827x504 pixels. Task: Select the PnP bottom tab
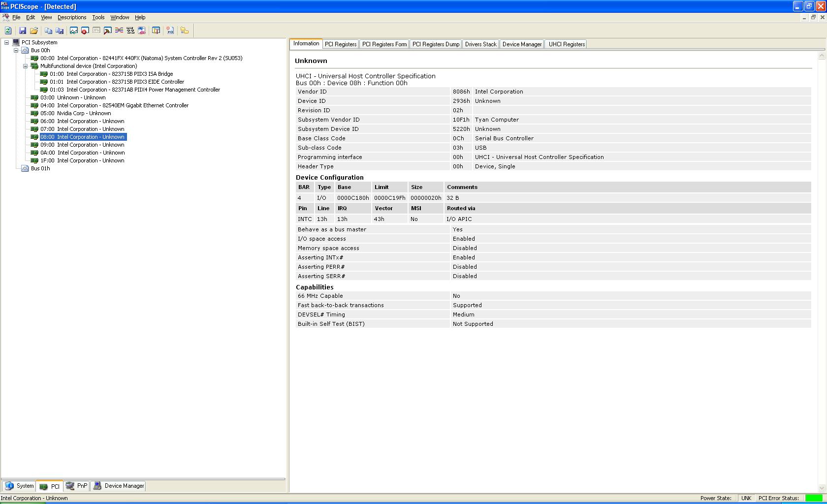tap(77, 486)
